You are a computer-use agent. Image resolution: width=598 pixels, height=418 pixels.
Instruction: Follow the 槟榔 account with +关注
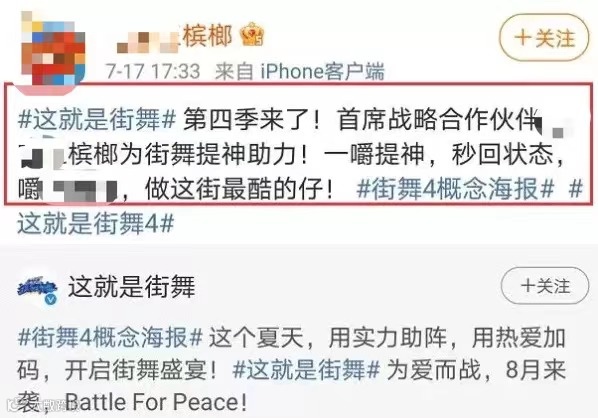point(544,37)
